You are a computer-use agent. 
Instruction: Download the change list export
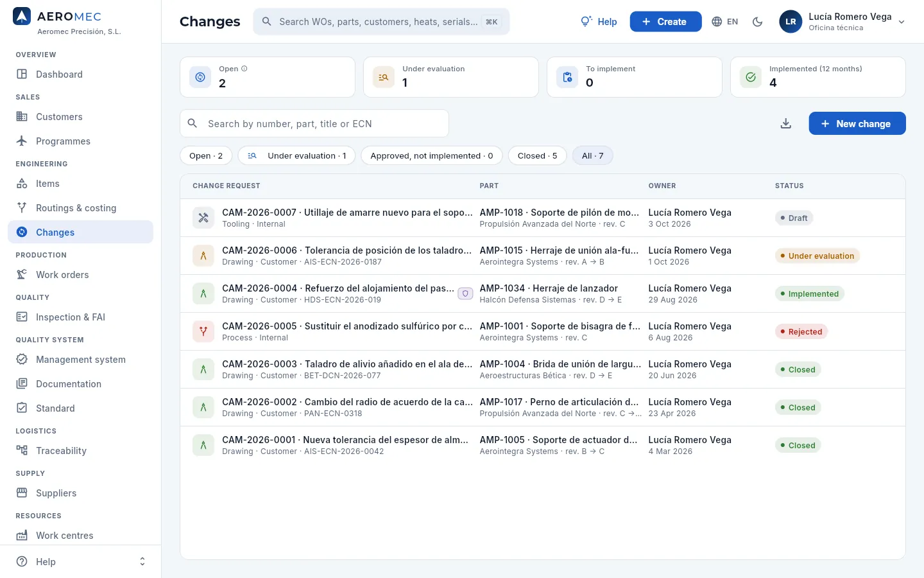pyautogui.click(x=785, y=123)
